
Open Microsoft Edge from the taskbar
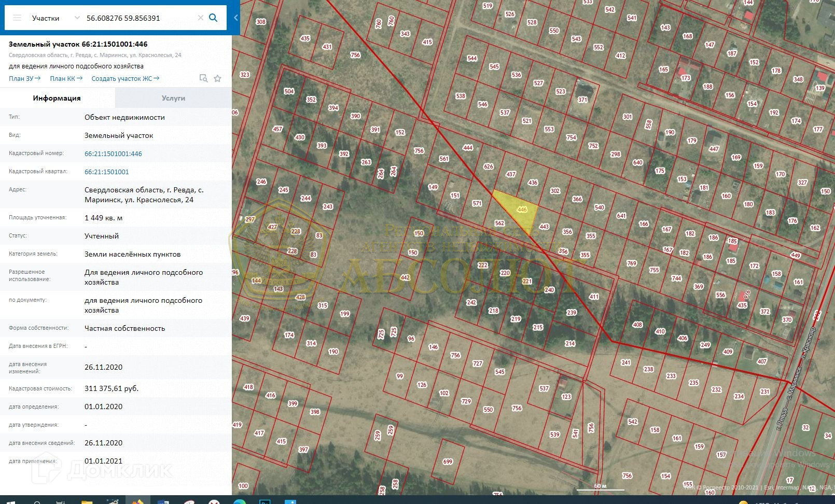tap(239, 501)
